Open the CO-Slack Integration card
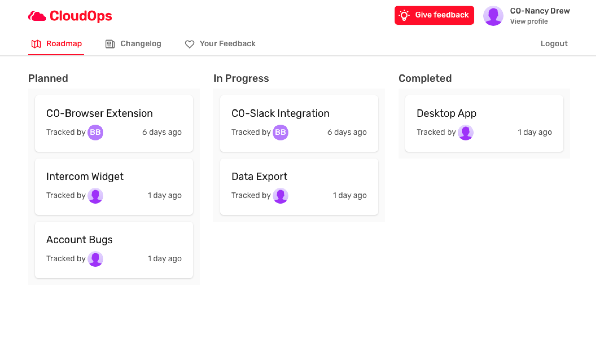Image resolution: width=596 pixels, height=364 pixels. [299, 123]
